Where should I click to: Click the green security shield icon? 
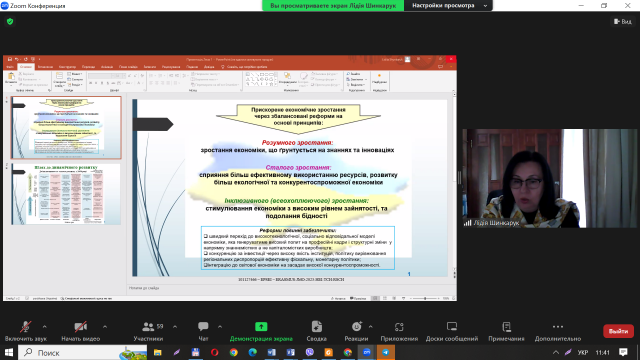pos(10,21)
